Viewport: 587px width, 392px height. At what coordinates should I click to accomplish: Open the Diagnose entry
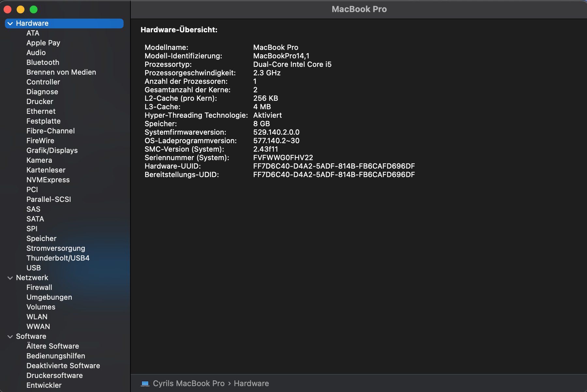[x=42, y=92]
